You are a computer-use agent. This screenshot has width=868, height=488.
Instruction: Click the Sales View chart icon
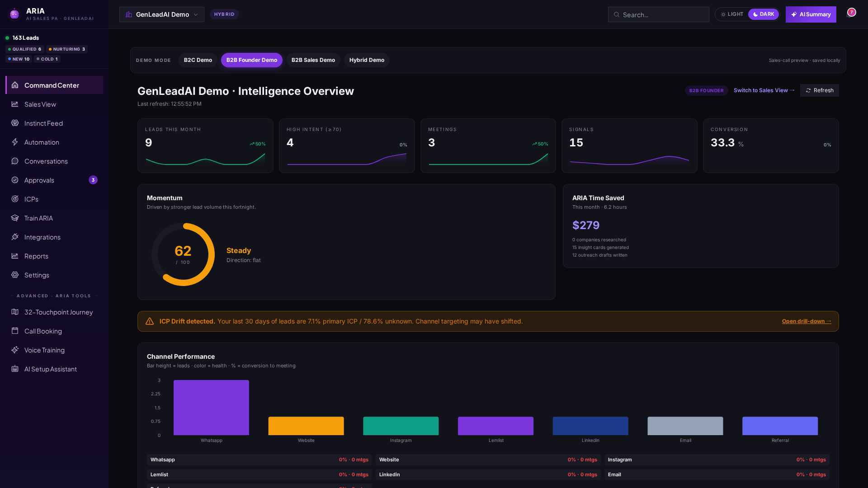coord(15,104)
